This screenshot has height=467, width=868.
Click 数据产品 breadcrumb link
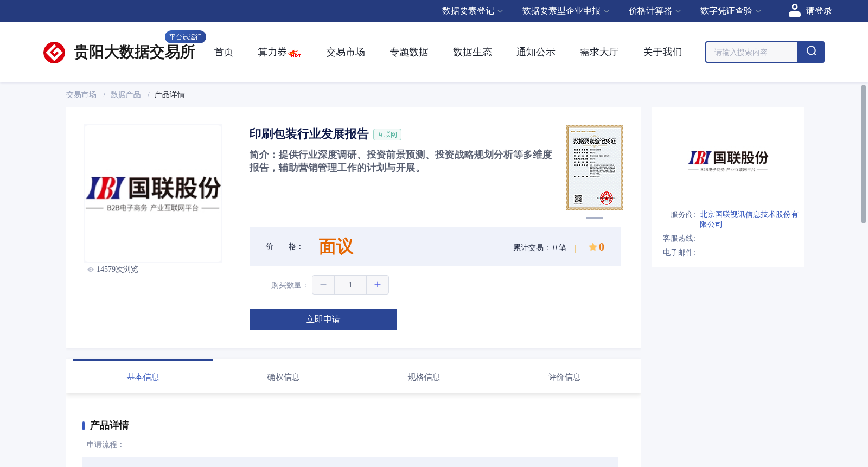tap(126, 95)
